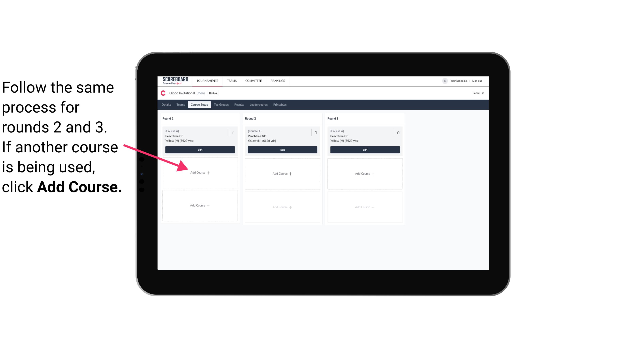Click the Details tab
This screenshot has width=644, height=346.
(x=167, y=104)
